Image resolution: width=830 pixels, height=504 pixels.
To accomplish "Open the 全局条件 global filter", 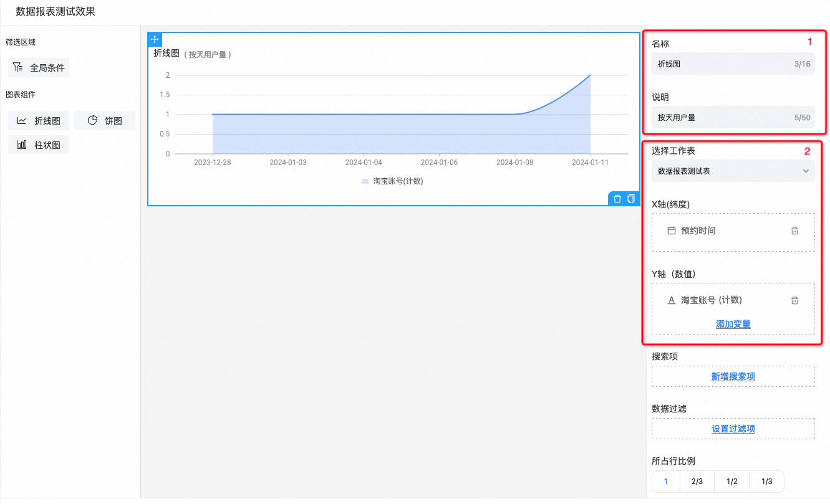I will (39, 68).
